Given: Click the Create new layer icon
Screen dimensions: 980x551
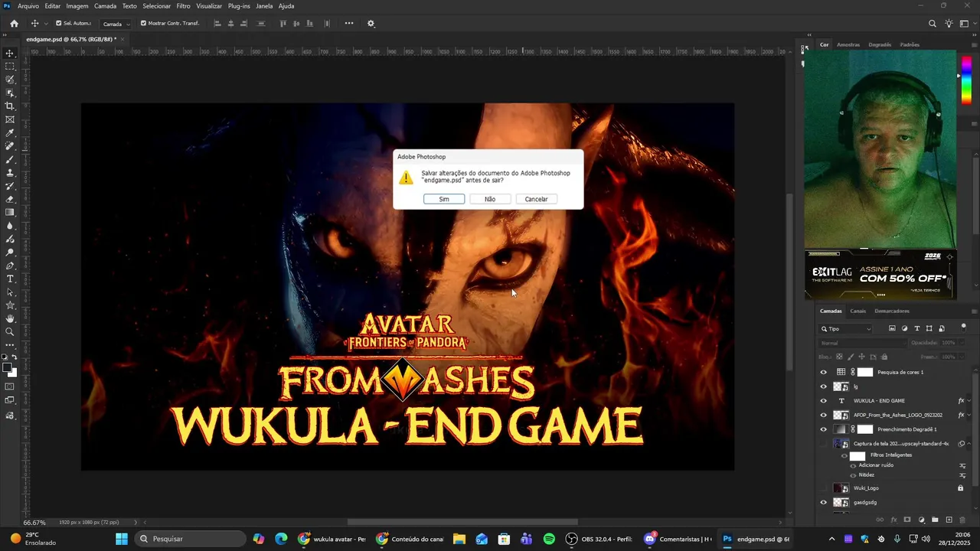Looking at the screenshot, I should pyautogui.click(x=949, y=520).
